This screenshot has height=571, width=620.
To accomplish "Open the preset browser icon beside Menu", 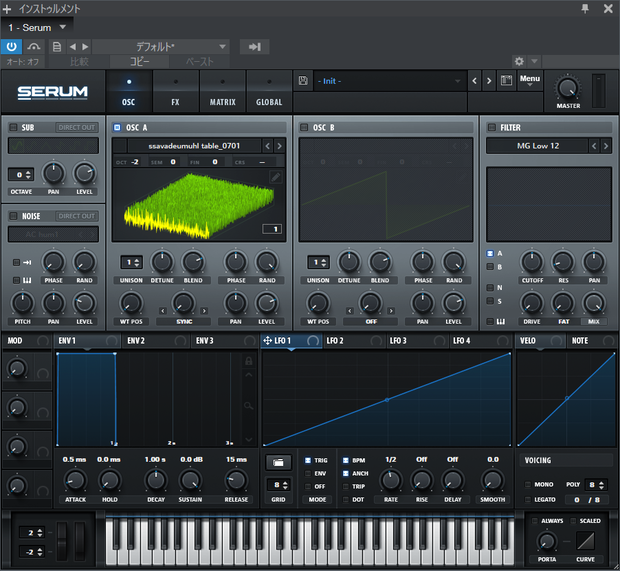I will (x=507, y=81).
